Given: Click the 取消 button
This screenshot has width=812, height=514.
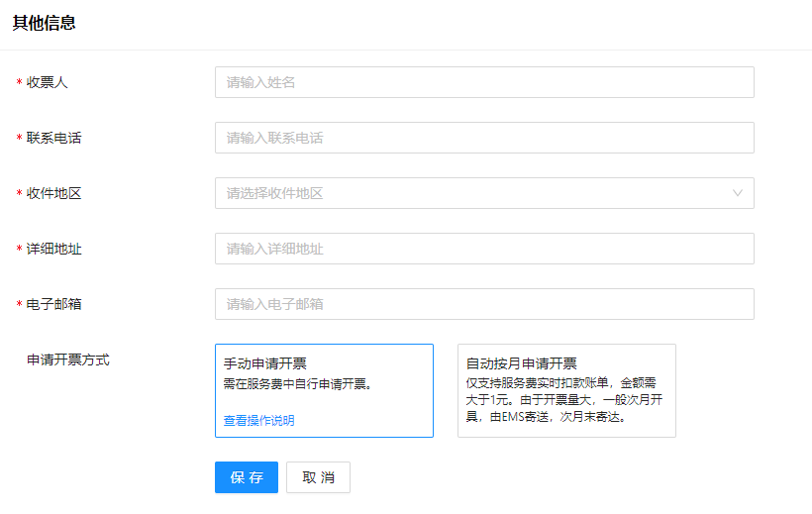Looking at the screenshot, I should (x=318, y=477).
